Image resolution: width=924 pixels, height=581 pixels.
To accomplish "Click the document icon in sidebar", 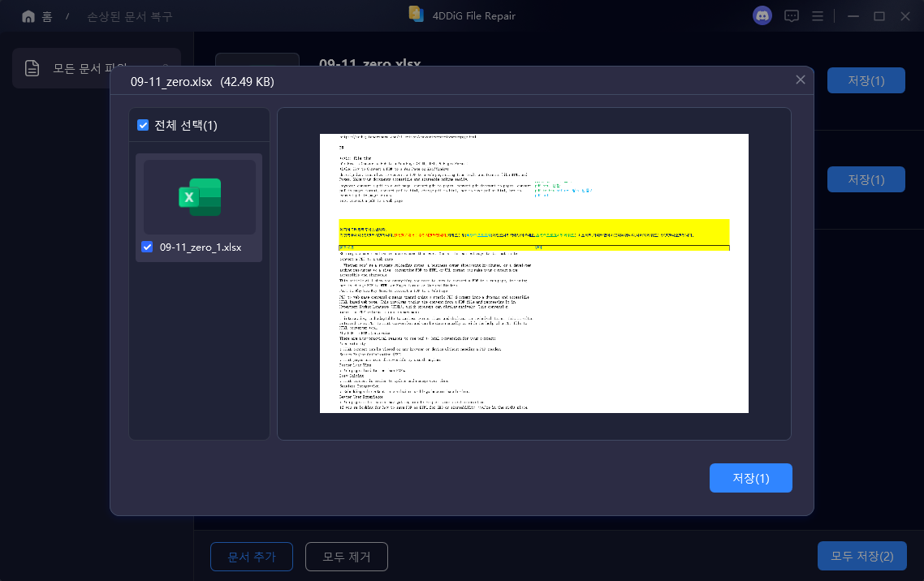I will (x=32, y=68).
